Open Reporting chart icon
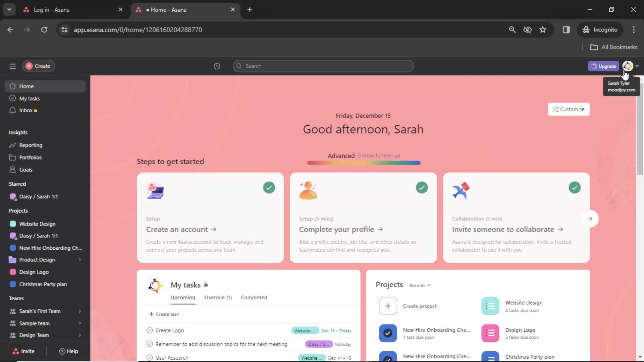The height and width of the screenshot is (362, 644). coord(13,145)
